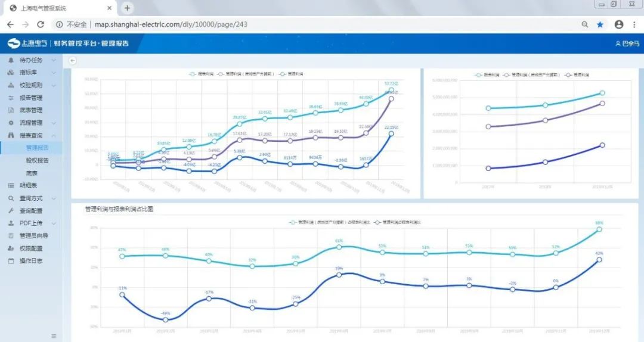Open 明细表 list icon item
644x342 pixels.
[x=11, y=185]
